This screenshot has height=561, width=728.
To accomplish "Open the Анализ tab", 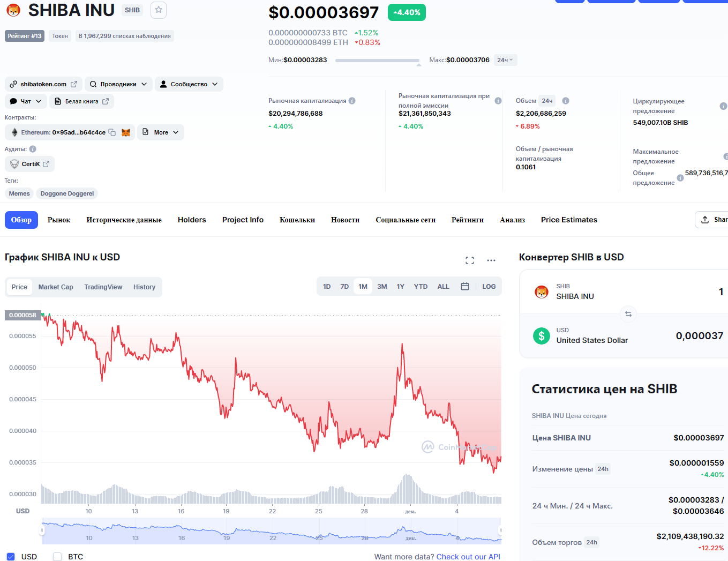I will (512, 220).
